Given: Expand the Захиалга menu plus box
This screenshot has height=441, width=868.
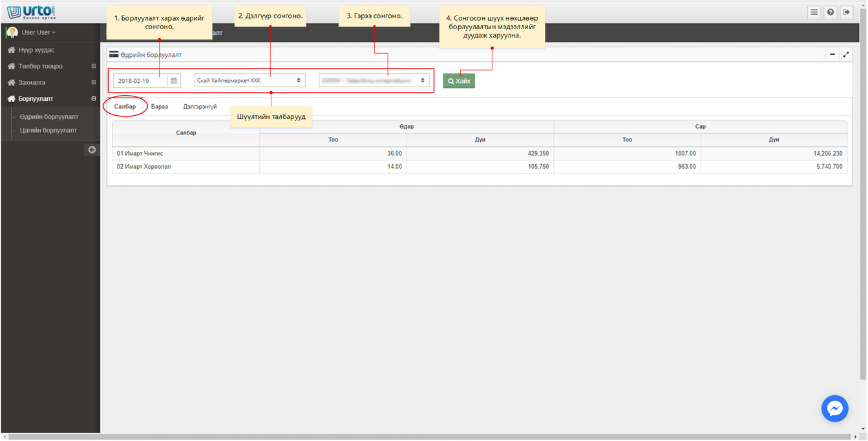Looking at the screenshot, I should [94, 83].
